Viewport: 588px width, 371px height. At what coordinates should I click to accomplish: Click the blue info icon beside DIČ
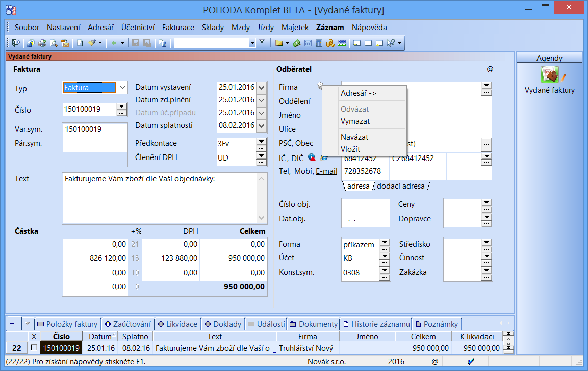(x=311, y=157)
